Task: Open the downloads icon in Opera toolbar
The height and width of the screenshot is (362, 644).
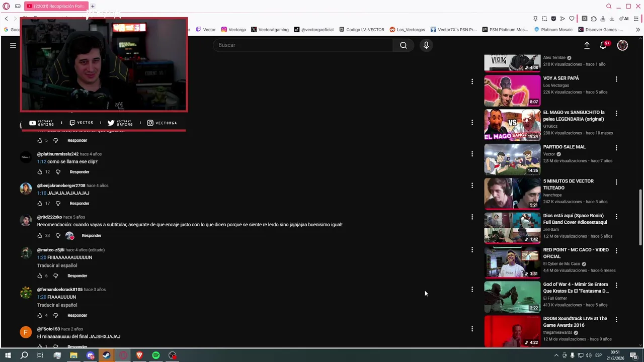Action: [612, 19]
